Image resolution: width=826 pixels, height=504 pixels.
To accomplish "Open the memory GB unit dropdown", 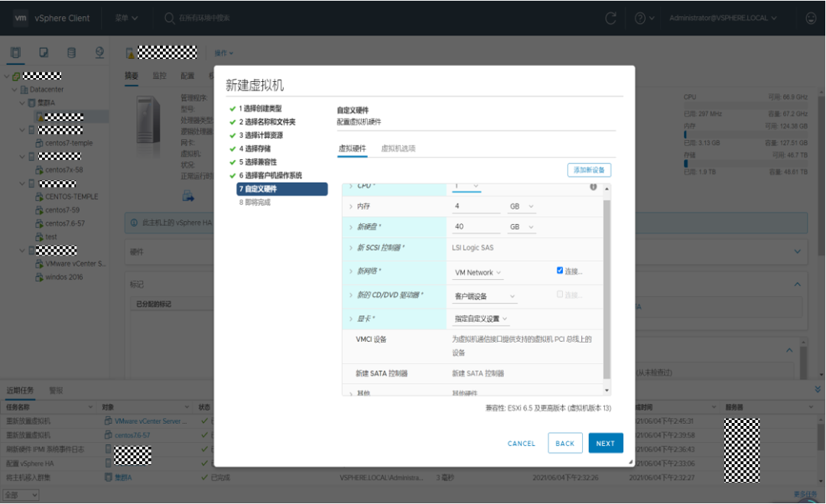I will (521, 206).
